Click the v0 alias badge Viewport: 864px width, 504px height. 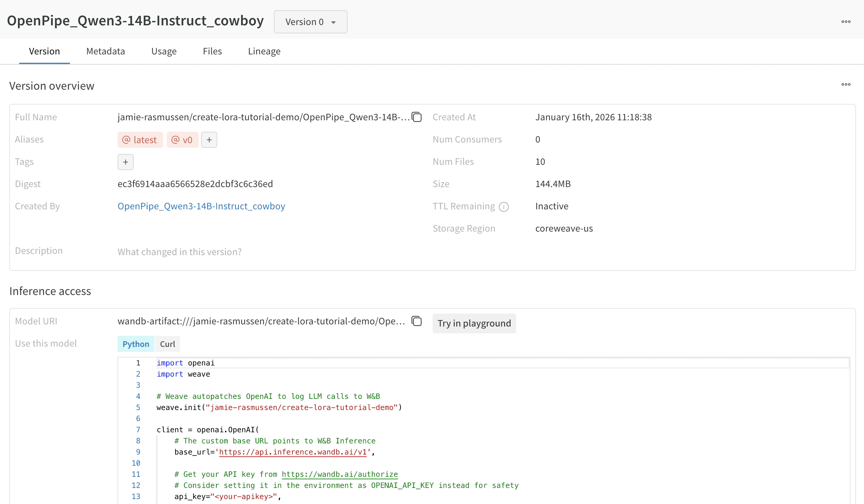coord(182,140)
